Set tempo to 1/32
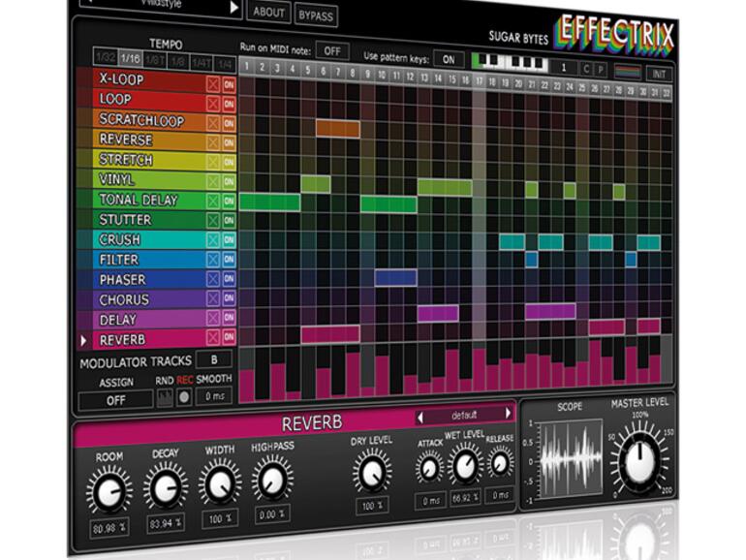The height and width of the screenshot is (560, 746). (106, 57)
